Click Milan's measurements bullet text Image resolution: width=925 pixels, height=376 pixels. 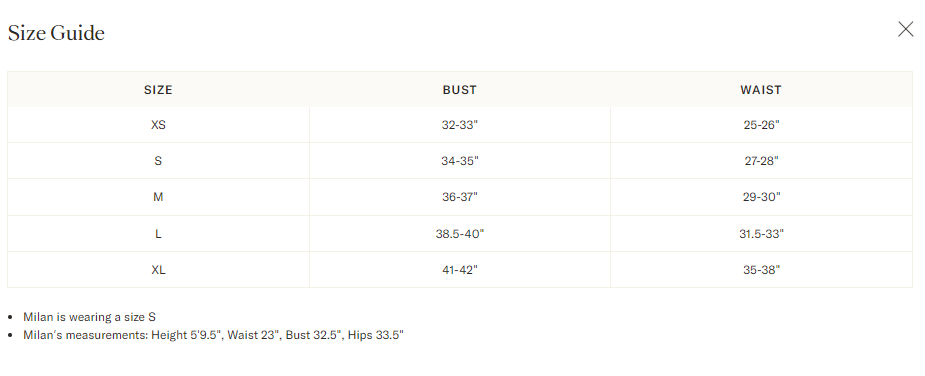click(213, 335)
